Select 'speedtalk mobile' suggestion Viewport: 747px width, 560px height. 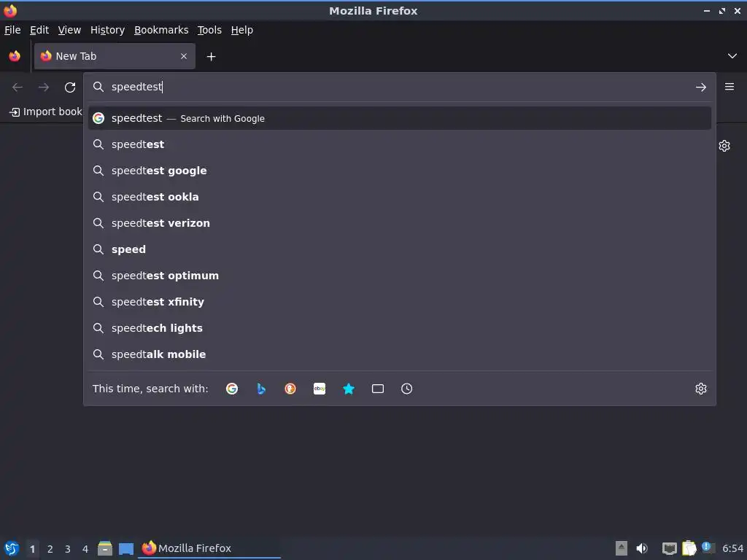[400, 354]
